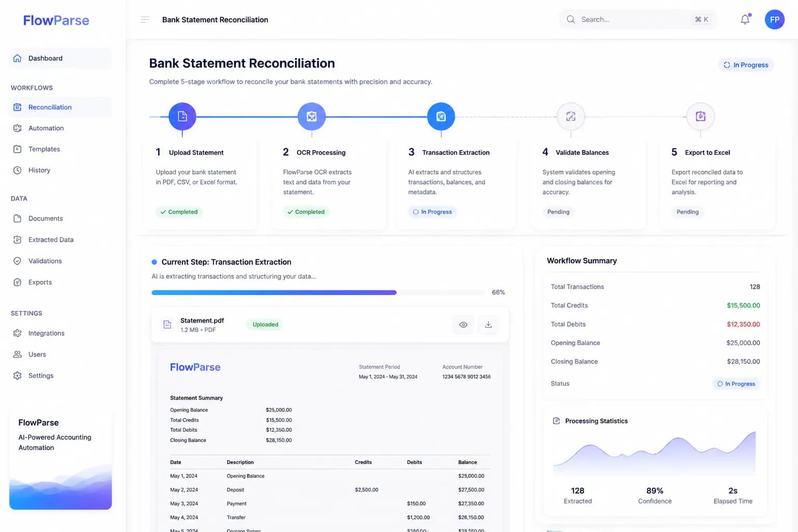Click the extraction progress bar at 66%

pos(318,292)
